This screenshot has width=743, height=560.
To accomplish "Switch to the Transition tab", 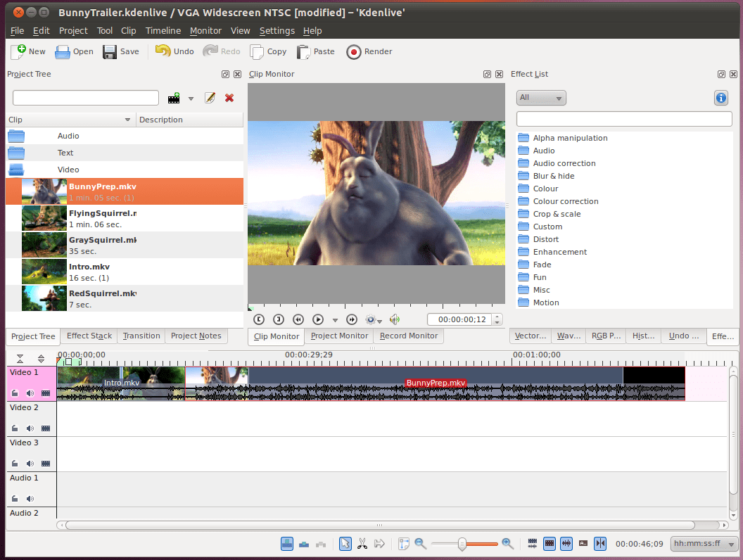I will tap(141, 336).
